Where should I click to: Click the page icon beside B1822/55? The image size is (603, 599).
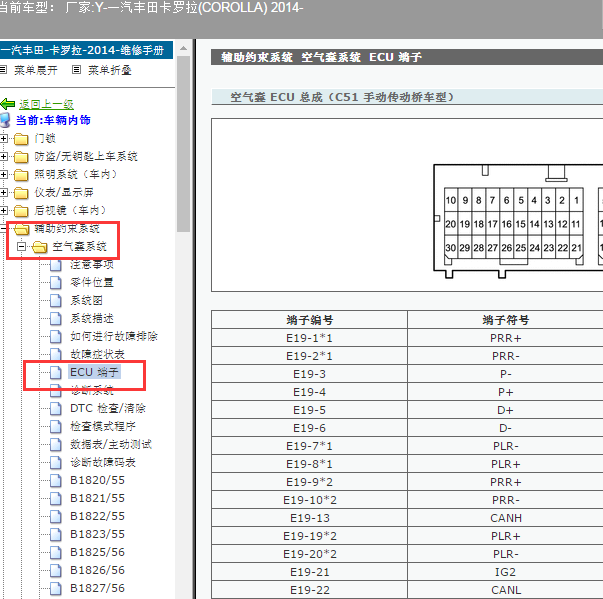point(56,516)
